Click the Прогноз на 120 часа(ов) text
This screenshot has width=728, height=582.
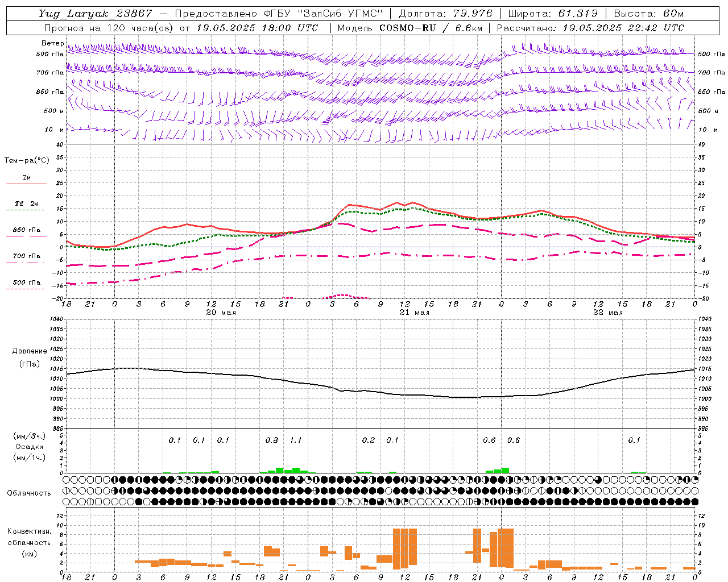[x=110, y=28]
